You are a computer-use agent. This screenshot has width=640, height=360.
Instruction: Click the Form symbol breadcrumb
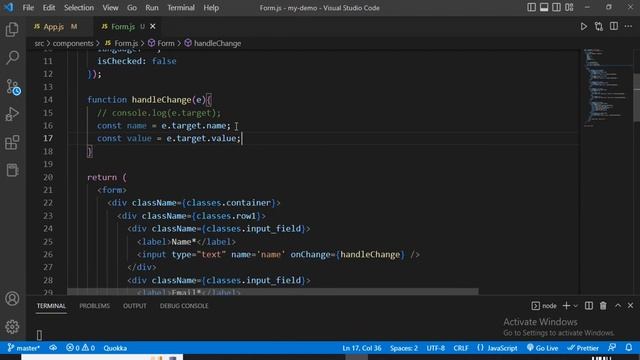[161, 43]
